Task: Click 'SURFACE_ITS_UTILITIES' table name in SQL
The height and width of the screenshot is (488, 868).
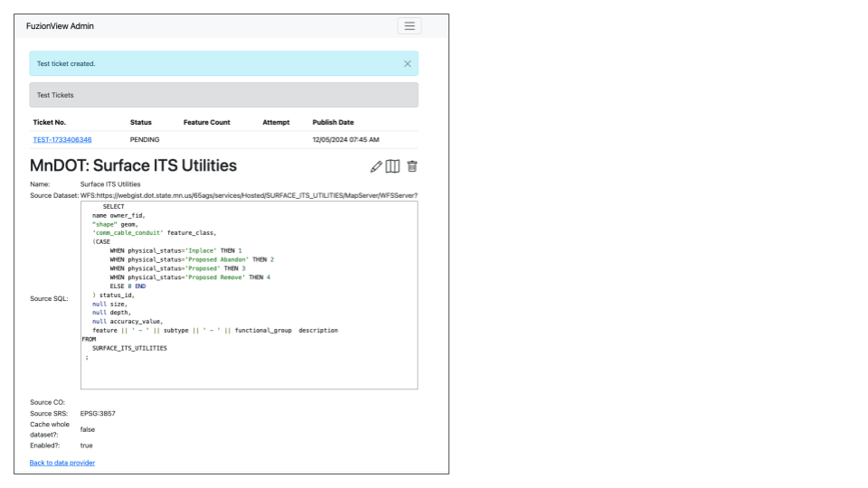Action: pos(129,348)
